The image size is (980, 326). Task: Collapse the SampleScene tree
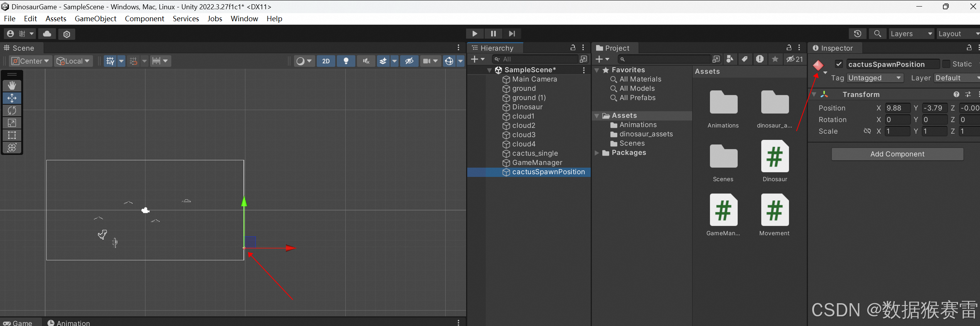click(490, 70)
